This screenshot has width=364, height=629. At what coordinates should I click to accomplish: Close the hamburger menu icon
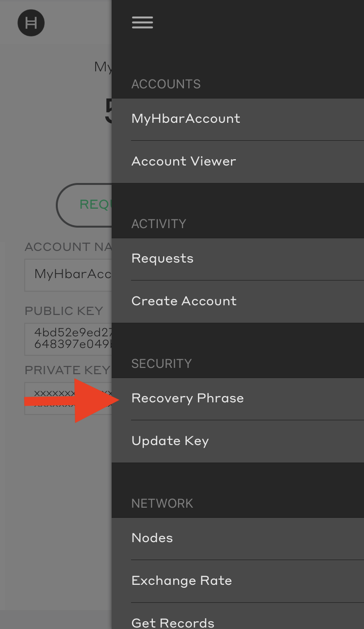tap(142, 22)
